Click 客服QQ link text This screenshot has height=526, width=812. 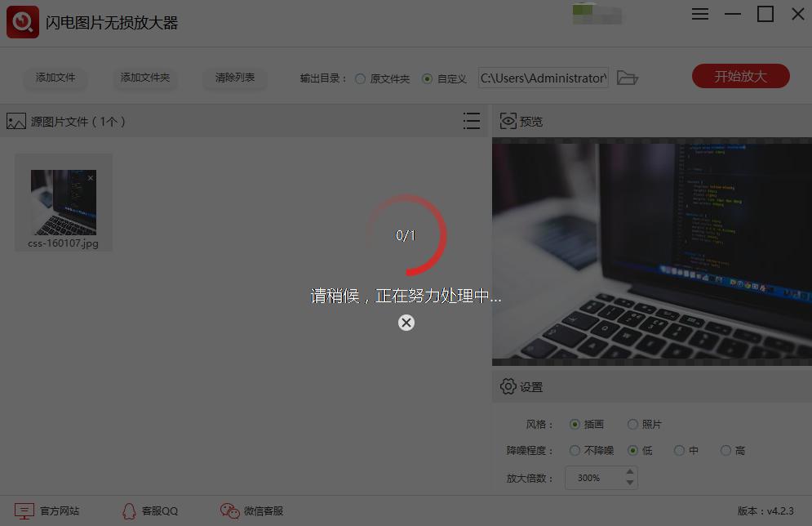159,511
